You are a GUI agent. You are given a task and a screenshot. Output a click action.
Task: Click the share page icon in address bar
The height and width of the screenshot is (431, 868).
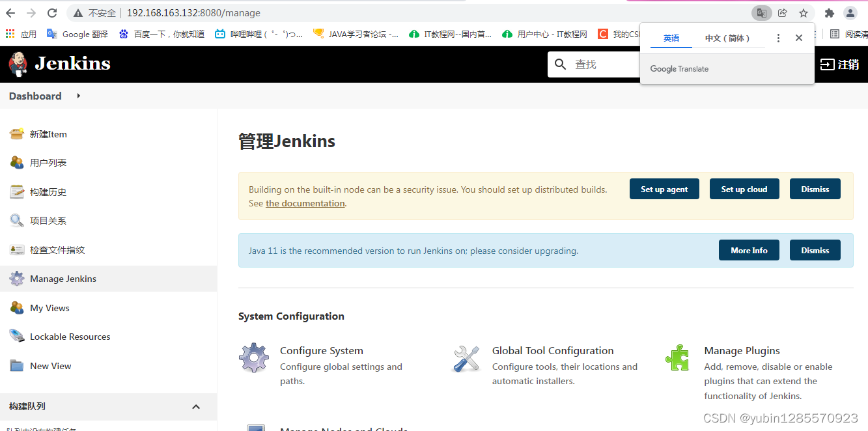[x=783, y=13]
